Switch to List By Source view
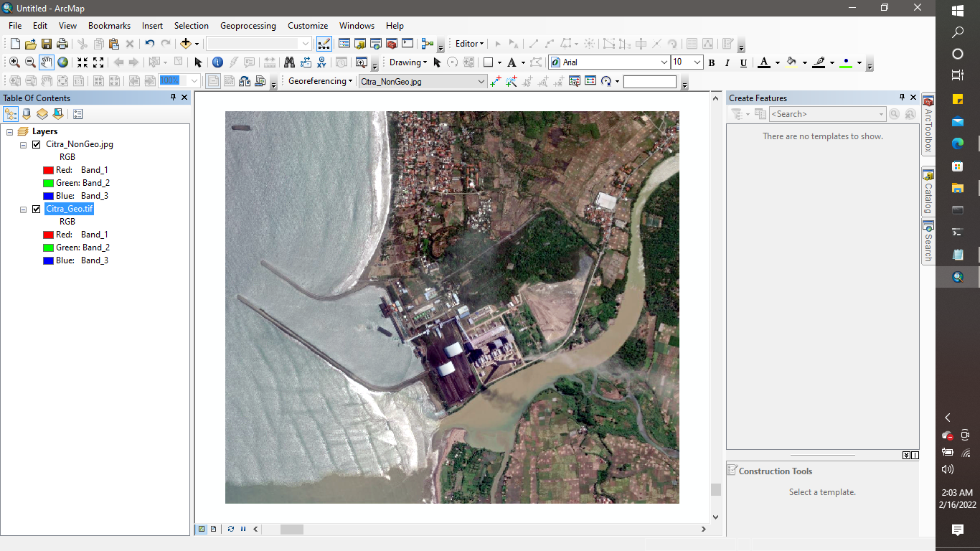Screen dimensions: 980x551 pos(27,113)
